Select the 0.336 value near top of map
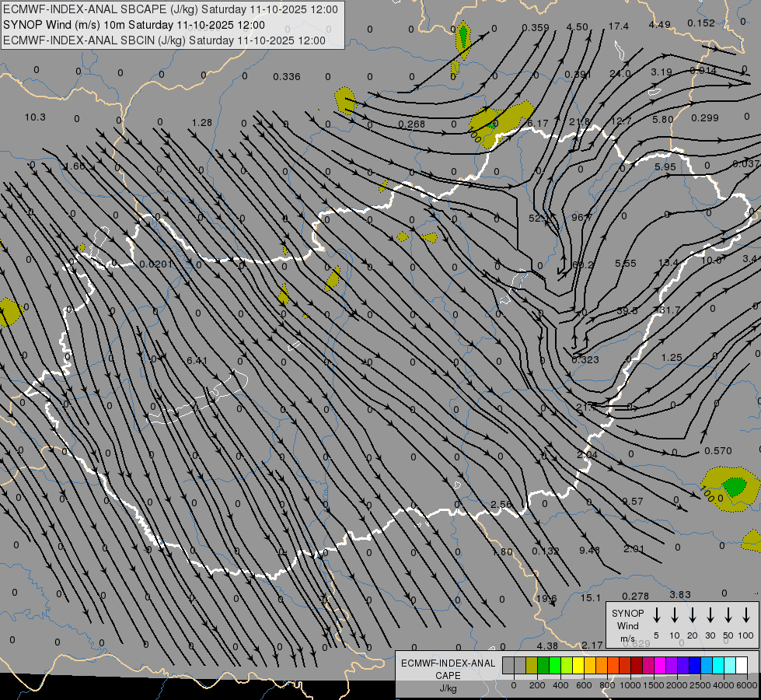Image resolution: width=761 pixels, height=700 pixels. point(287,76)
